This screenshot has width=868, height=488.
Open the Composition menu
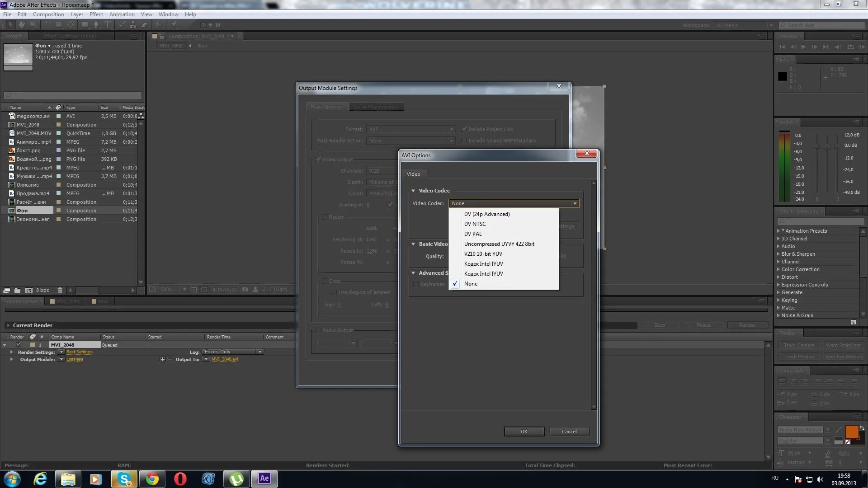48,14
